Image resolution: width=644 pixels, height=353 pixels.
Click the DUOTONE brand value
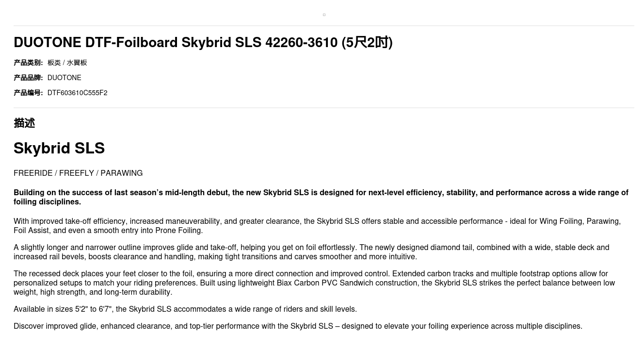pyautogui.click(x=64, y=78)
